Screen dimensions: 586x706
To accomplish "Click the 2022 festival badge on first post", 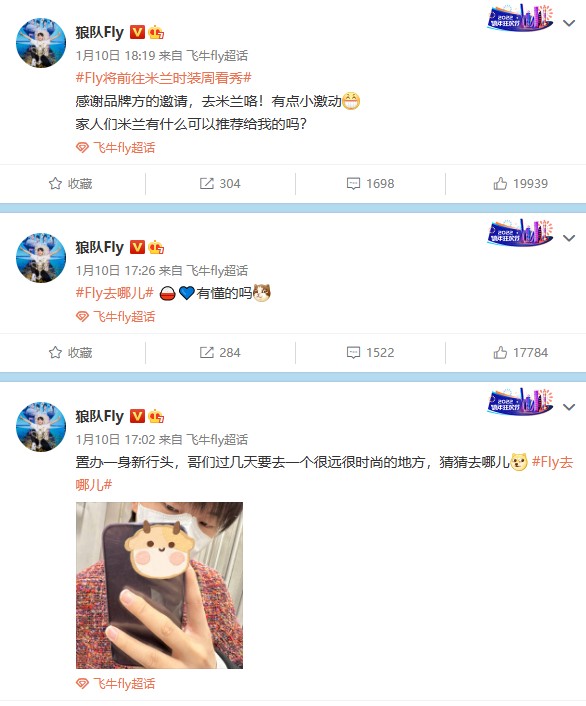I will (520, 18).
